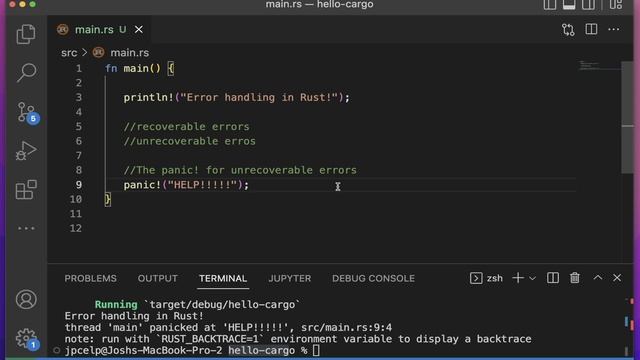Click line number 9 in the gutter
Viewport: 640px width, 360px height.
[78, 185]
